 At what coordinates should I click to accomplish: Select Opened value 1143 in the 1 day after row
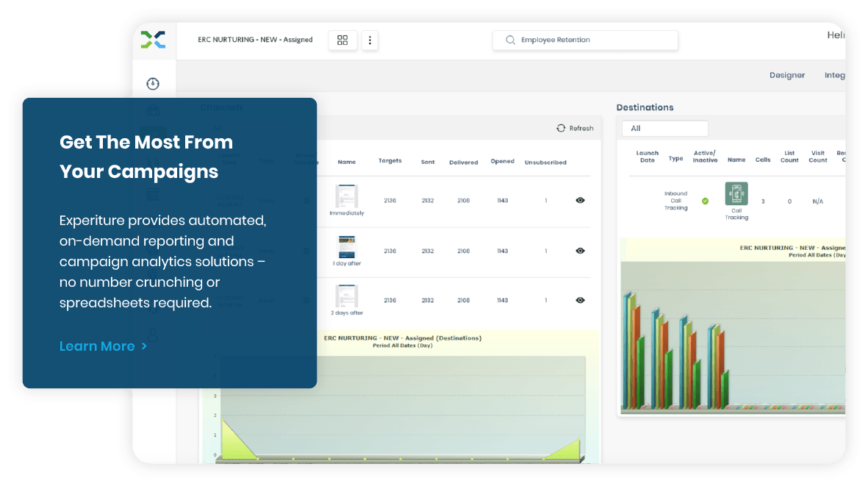[x=503, y=251]
